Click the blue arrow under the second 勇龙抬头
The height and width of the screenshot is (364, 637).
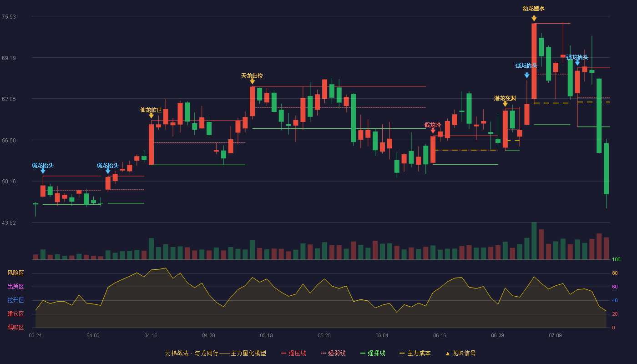tap(108, 171)
